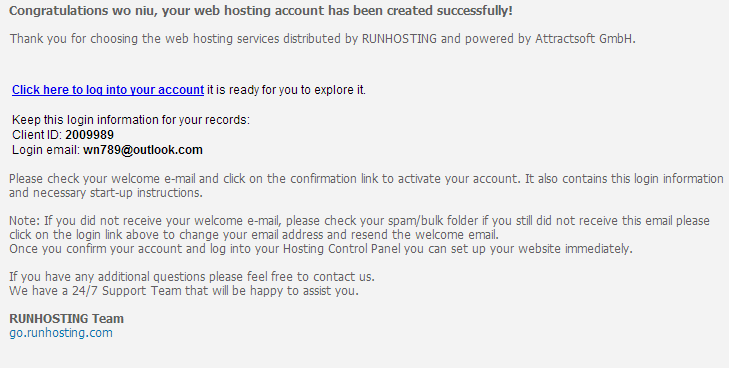
Task: Click the 'Please check your welcome e-mail' sentence
Action: coord(265,179)
